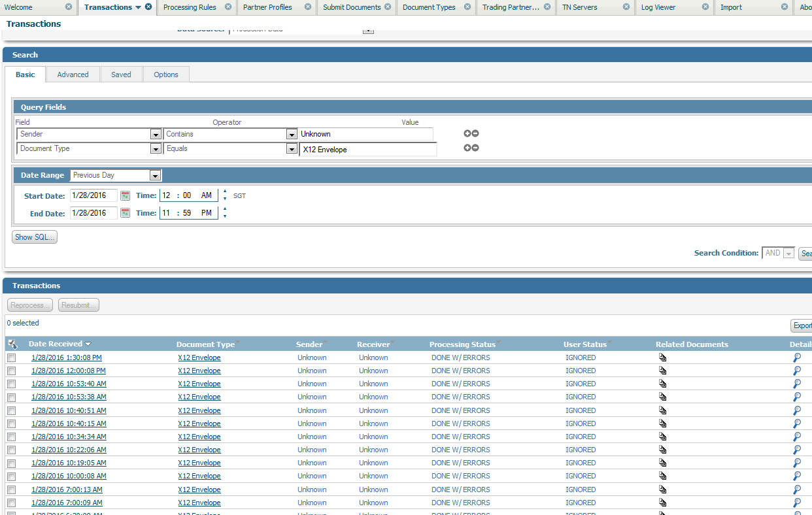Click the Show SQL button
The height and width of the screenshot is (515, 812).
point(35,237)
